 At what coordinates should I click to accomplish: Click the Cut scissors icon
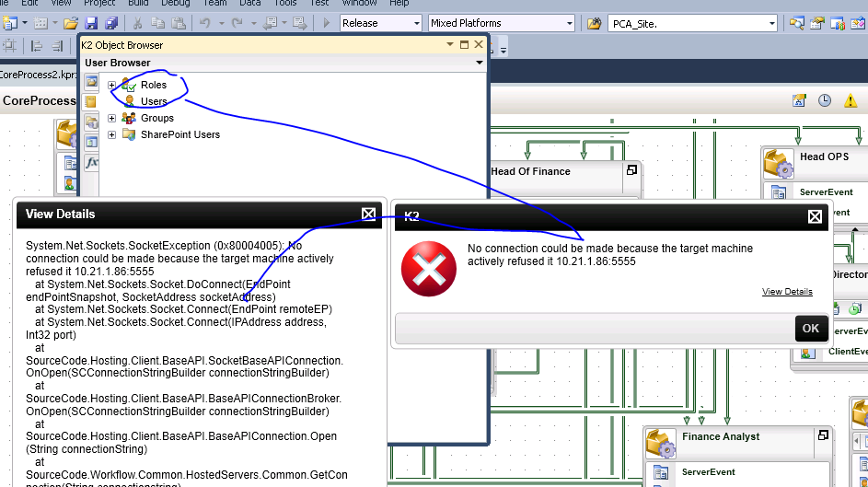137,23
